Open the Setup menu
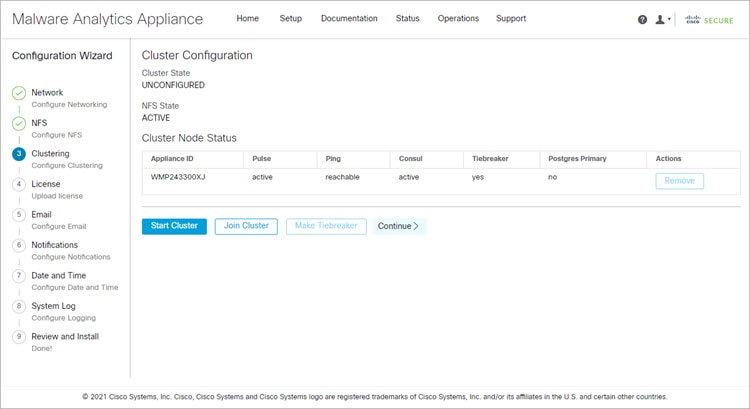 (x=290, y=19)
